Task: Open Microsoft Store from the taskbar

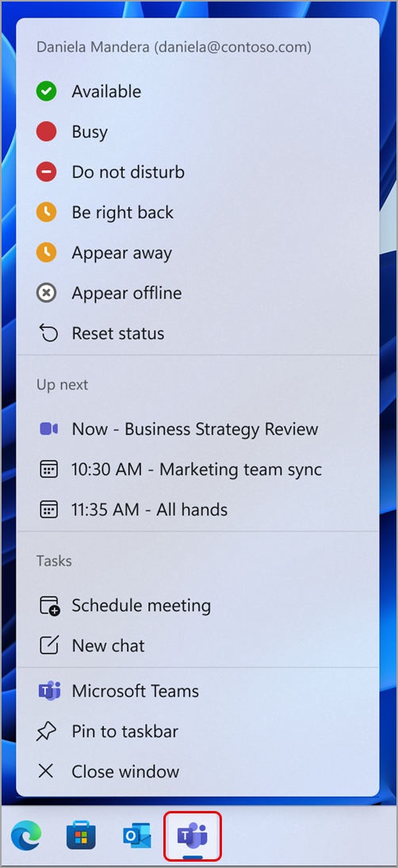Action: pos(81,836)
